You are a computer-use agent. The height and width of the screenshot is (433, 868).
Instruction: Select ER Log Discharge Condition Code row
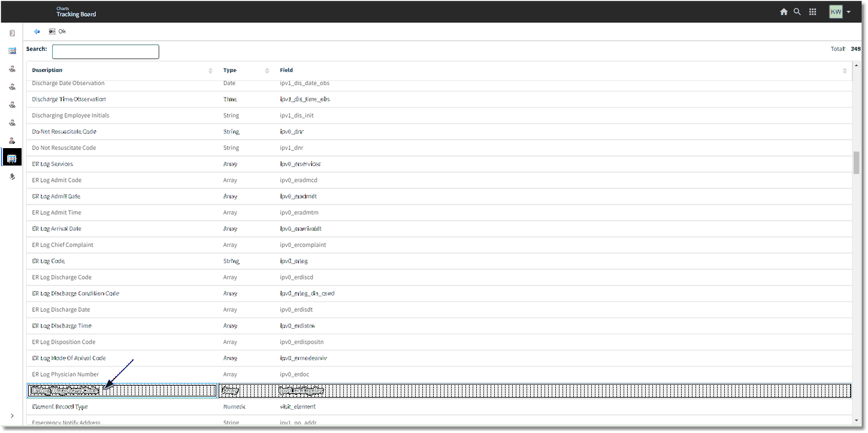click(x=439, y=294)
